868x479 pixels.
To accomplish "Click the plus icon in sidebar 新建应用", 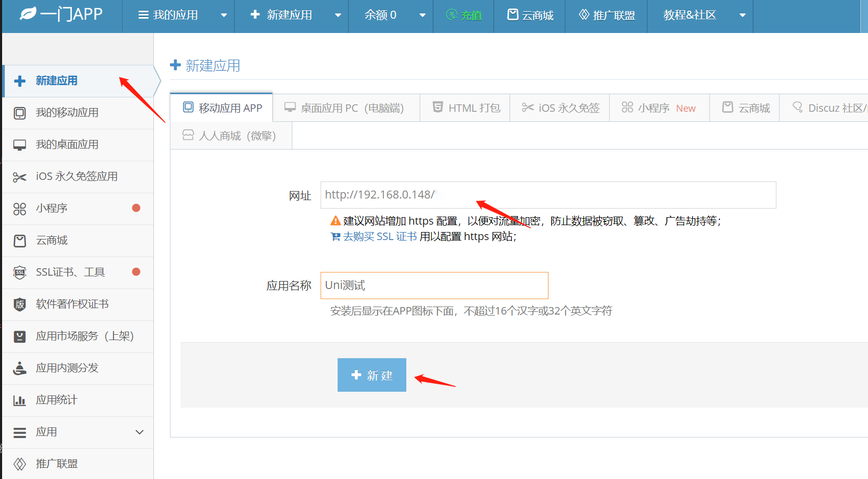I will [x=20, y=81].
